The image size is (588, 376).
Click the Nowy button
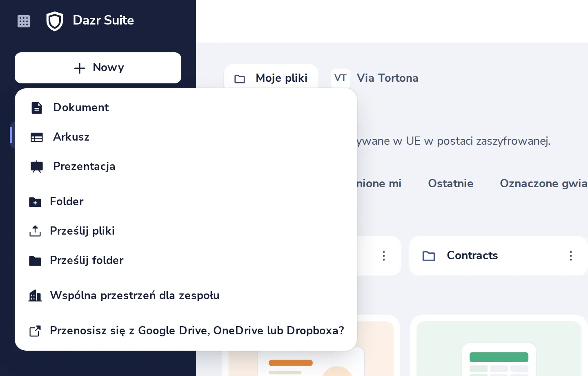click(98, 68)
